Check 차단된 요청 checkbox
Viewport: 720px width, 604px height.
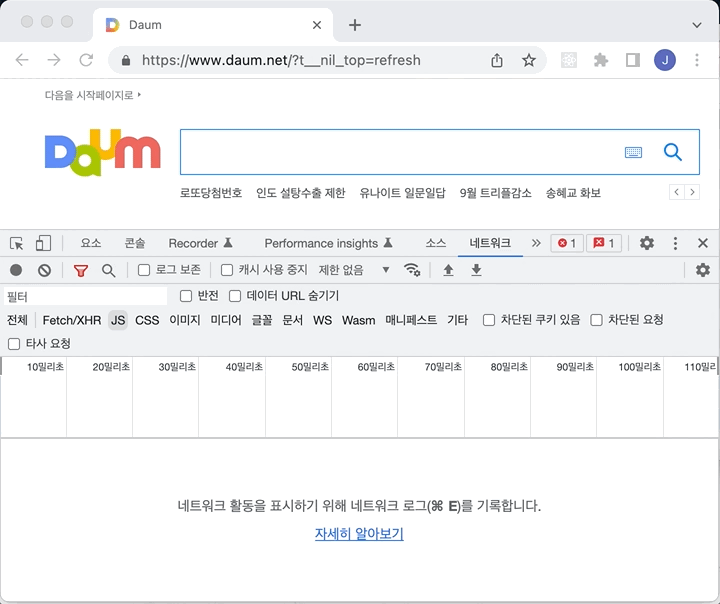[596, 320]
